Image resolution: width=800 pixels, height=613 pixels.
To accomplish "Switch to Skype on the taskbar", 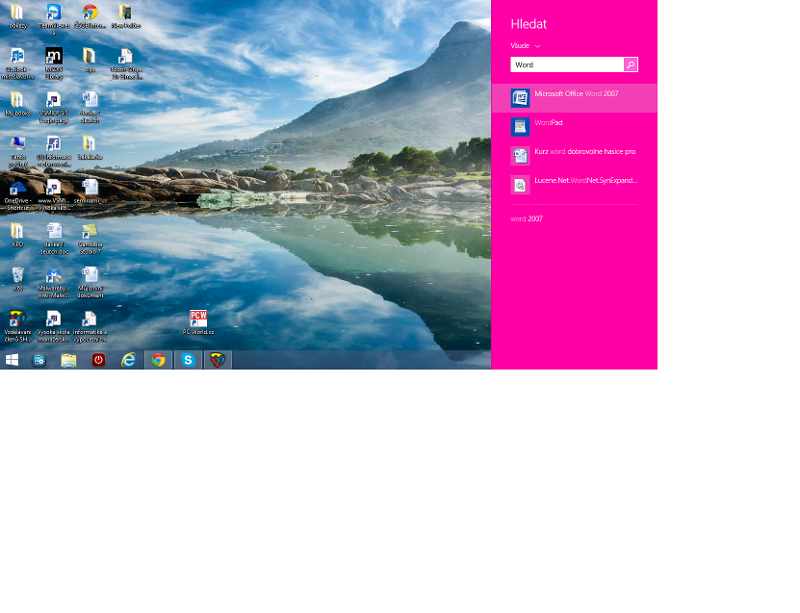I will pos(188,360).
